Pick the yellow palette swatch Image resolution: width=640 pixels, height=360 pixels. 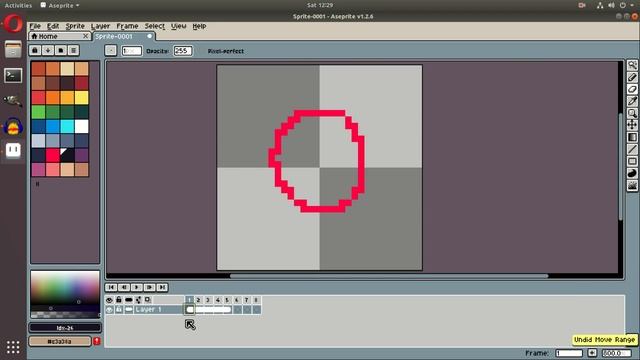point(82,98)
